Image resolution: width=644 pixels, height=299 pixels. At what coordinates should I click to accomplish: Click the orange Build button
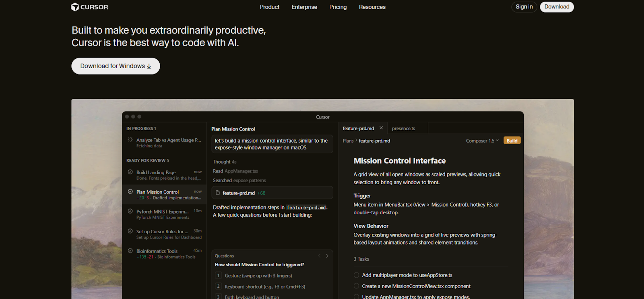[x=512, y=141]
